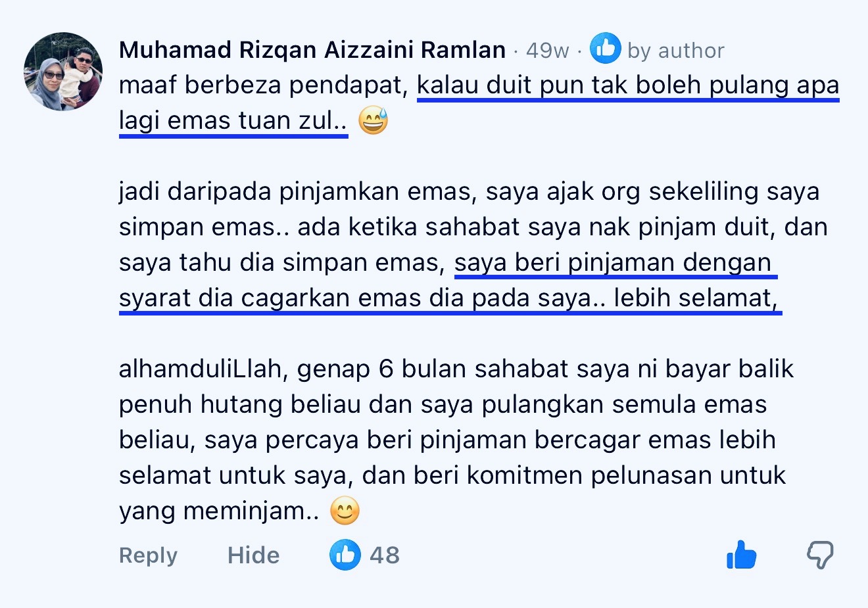Click the blue like badge beside "by author"
Screen dimensions: 868x608
coord(605,48)
